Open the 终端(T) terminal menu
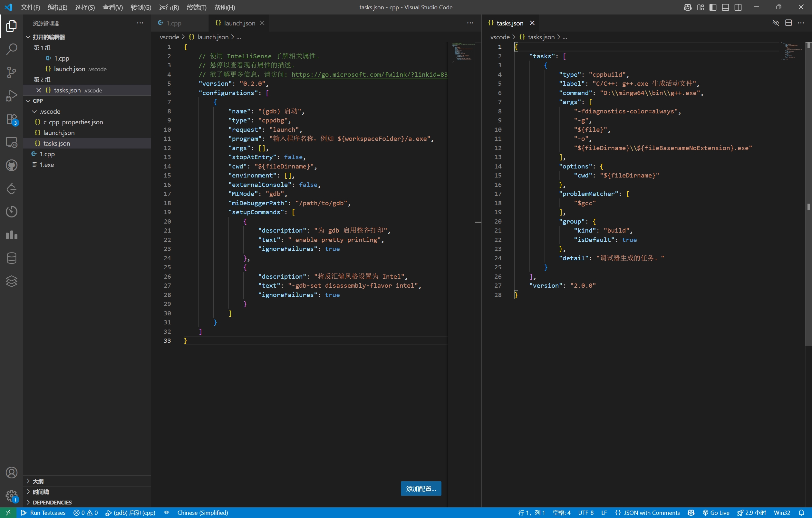Image resolution: width=812 pixels, height=518 pixels. coord(196,7)
